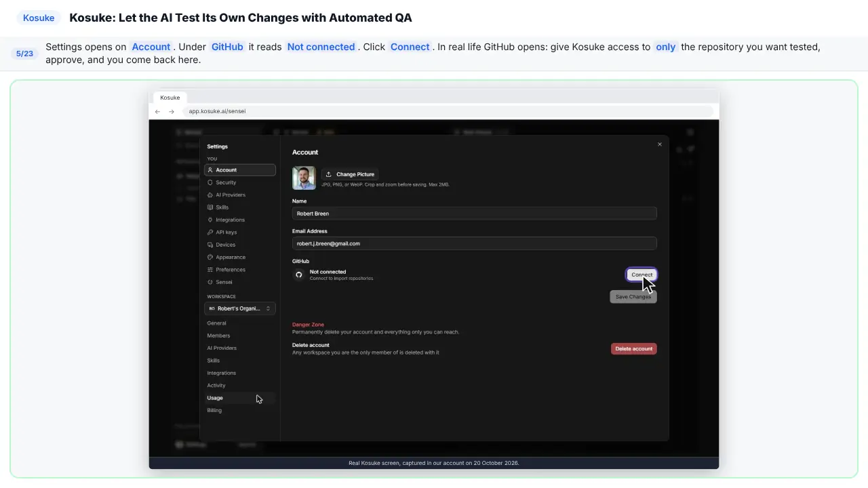This screenshot has height=488, width=868.
Task: Open the Usage workspace page
Action: [240, 398]
